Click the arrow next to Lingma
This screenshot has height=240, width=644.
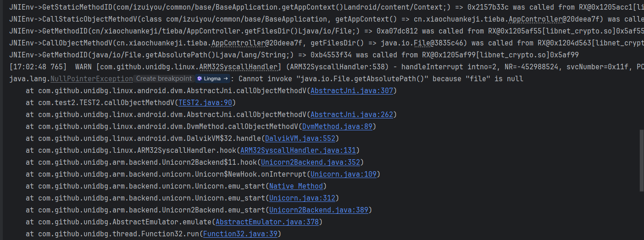[x=226, y=78]
